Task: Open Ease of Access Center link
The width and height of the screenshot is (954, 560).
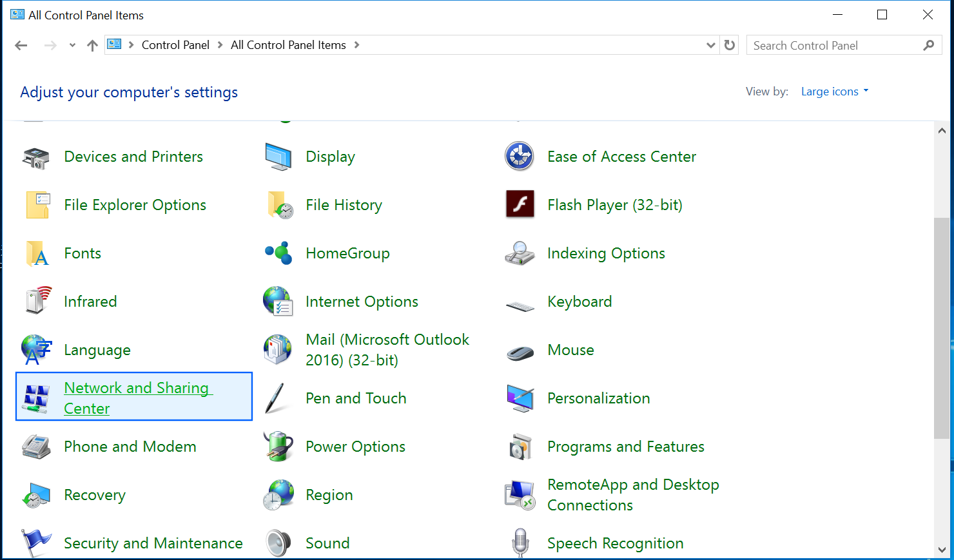Action: click(x=621, y=157)
